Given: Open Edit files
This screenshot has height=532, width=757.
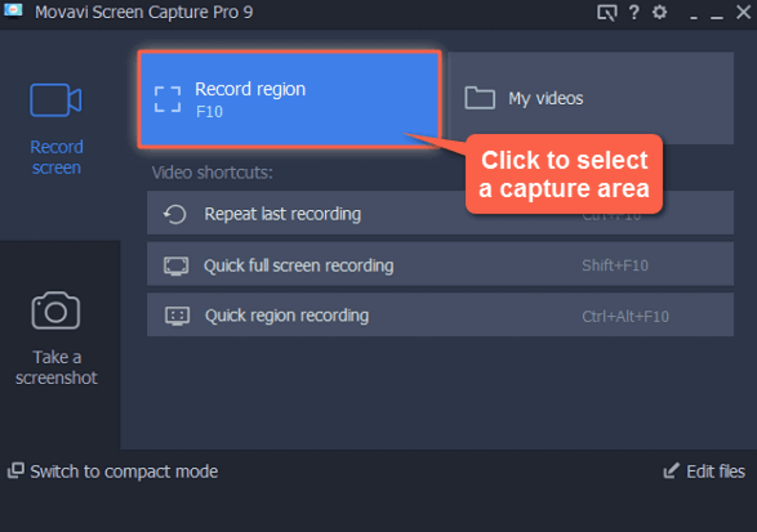Looking at the screenshot, I should tap(704, 471).
